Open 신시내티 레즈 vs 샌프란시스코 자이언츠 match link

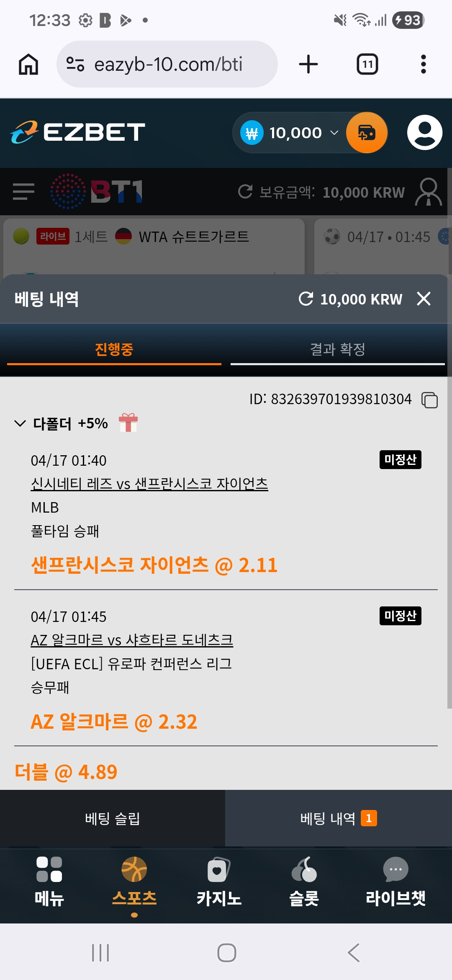(149, 484)
